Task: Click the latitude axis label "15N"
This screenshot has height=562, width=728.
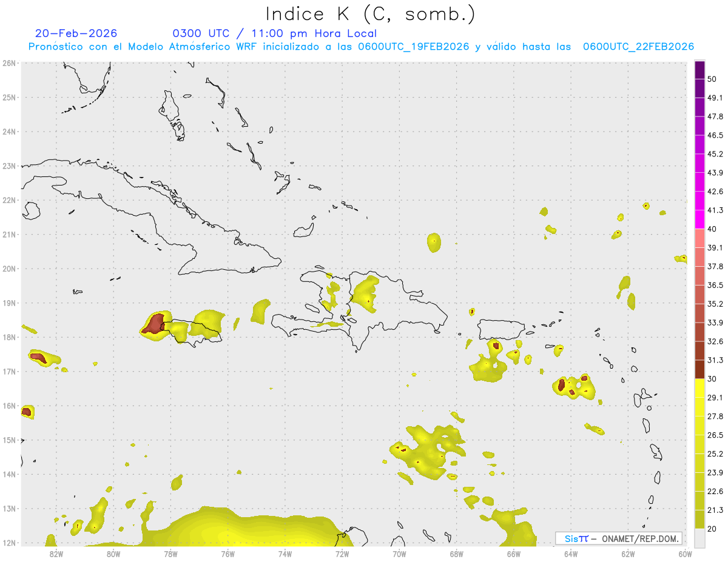Action: [8, 440]
